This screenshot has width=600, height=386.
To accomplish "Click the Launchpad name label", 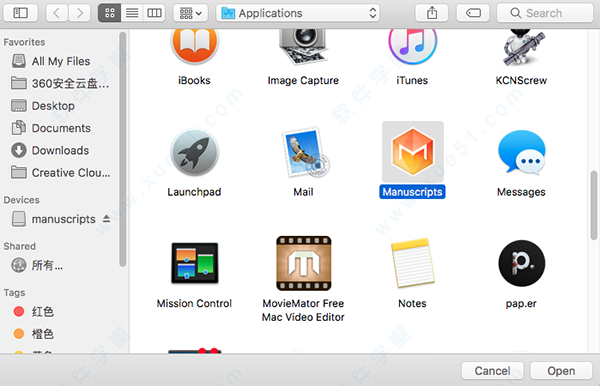I will (x=194, y=192).
